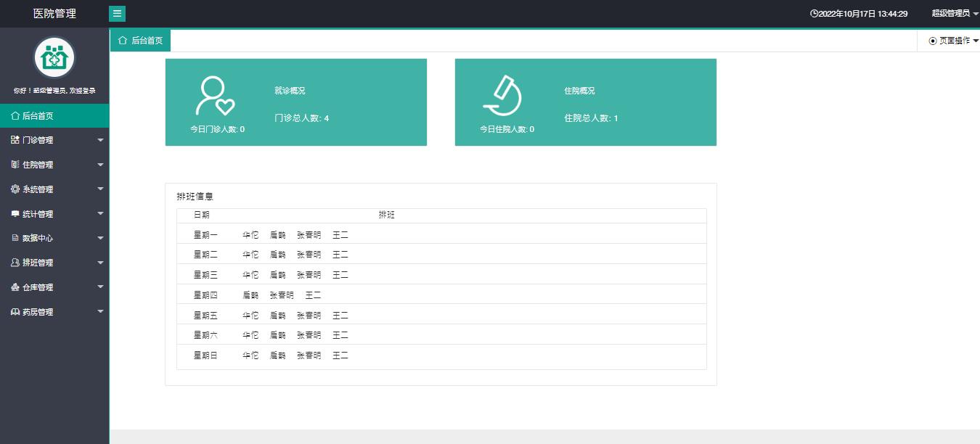Open the 统计管理 menu item

[x=54, y=214]
